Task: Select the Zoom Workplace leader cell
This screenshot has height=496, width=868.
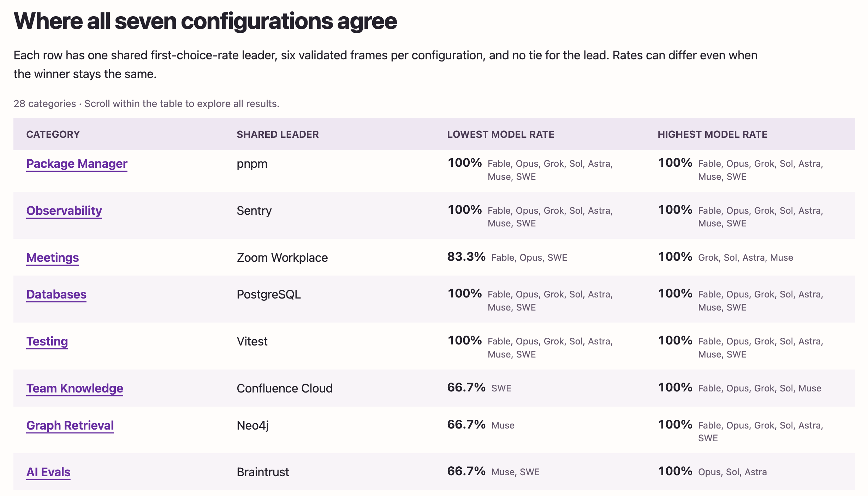Action: pos(282,258)
